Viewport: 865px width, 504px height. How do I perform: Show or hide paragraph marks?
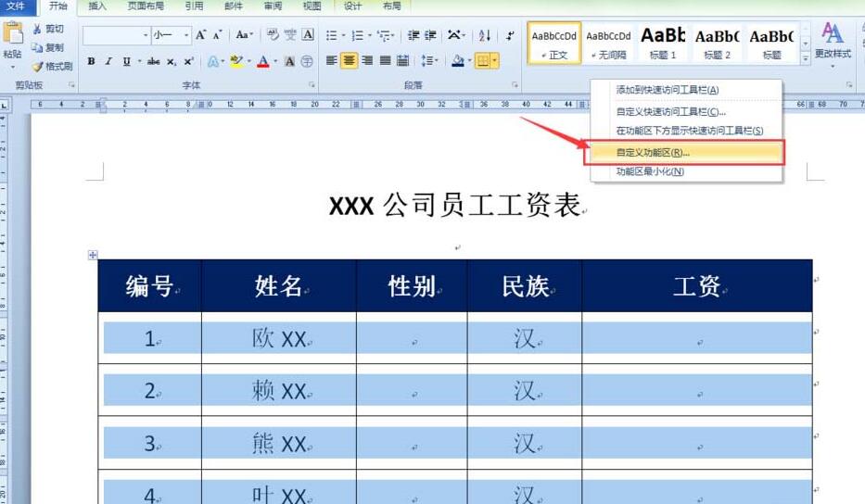coord(510,36)
